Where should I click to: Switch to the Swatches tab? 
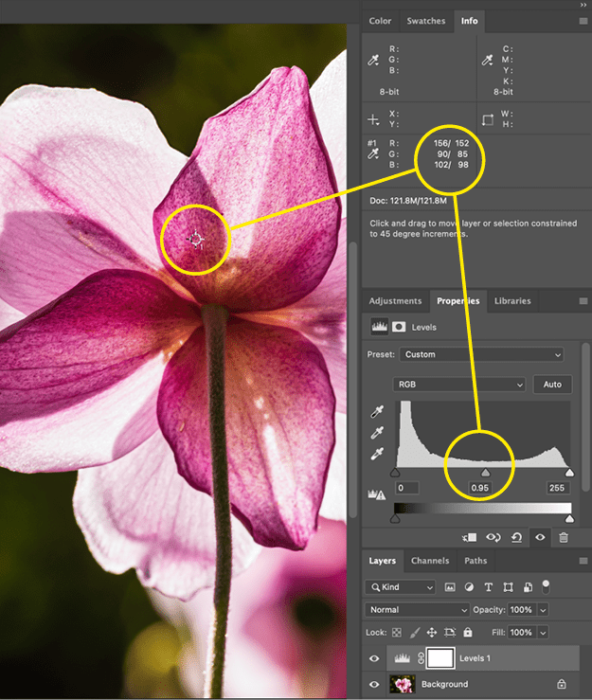(425, 21)
